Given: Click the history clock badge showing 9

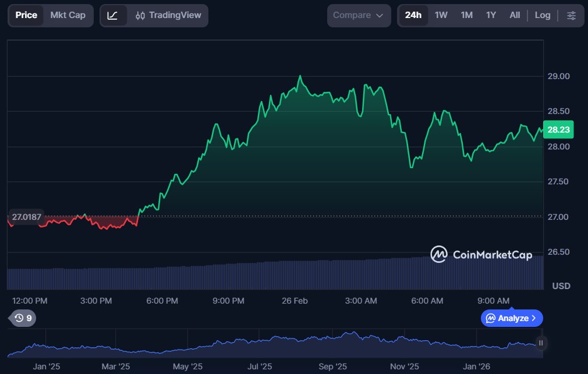Looking at the screenshot, I should (x=23, y=318).
